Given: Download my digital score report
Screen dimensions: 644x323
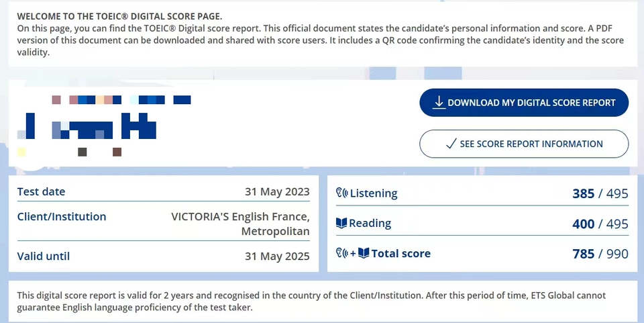Looking at the screenshot, I should pyautogui.click(x=524, y=103).
